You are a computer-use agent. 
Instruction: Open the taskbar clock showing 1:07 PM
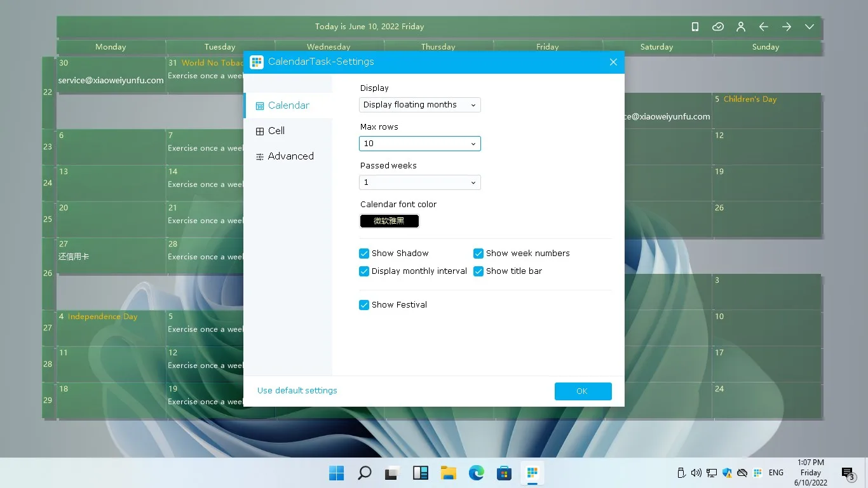coord(811,473)
